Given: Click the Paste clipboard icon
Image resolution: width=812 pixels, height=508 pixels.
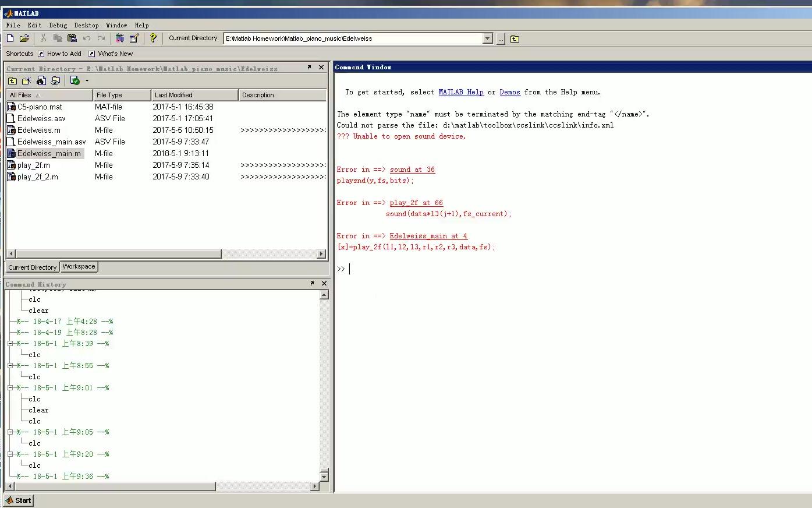Looking at the screenshot, I should [72, 38].
